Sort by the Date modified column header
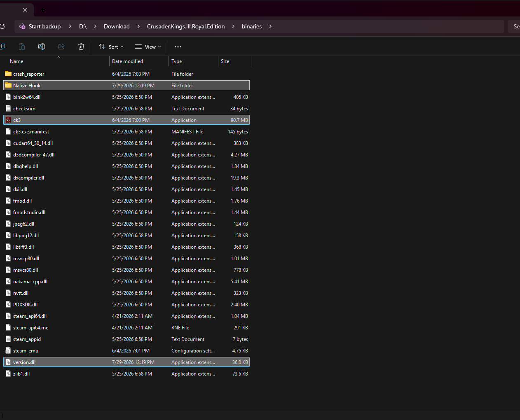 [127, 61]
